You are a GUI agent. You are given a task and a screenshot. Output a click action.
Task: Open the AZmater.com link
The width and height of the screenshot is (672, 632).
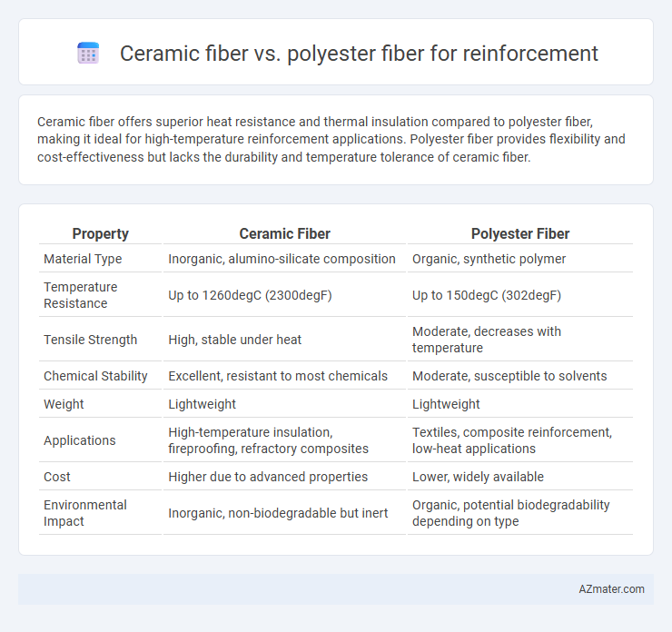point(611,589)
